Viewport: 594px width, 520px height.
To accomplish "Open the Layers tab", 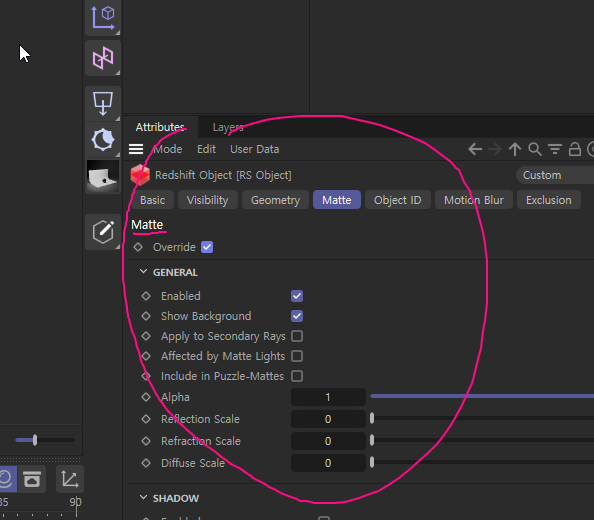I will pyautogui.click(x=228, y=127).
